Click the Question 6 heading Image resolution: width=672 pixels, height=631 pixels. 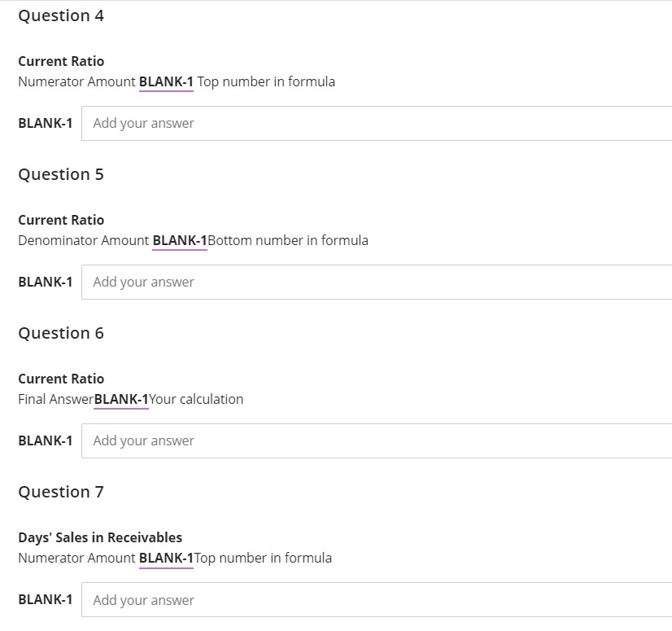[x=60, y=333]
